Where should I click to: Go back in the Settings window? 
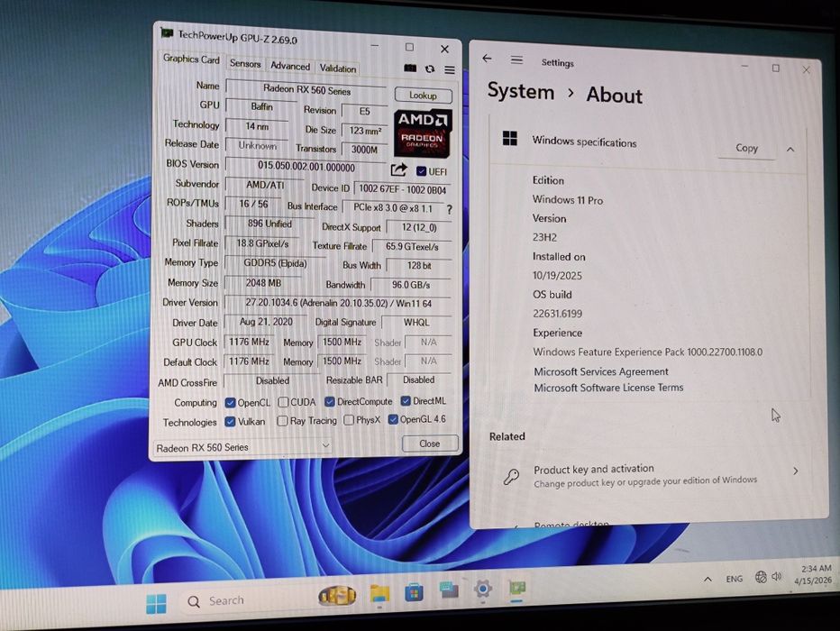[x=487, y=59]
